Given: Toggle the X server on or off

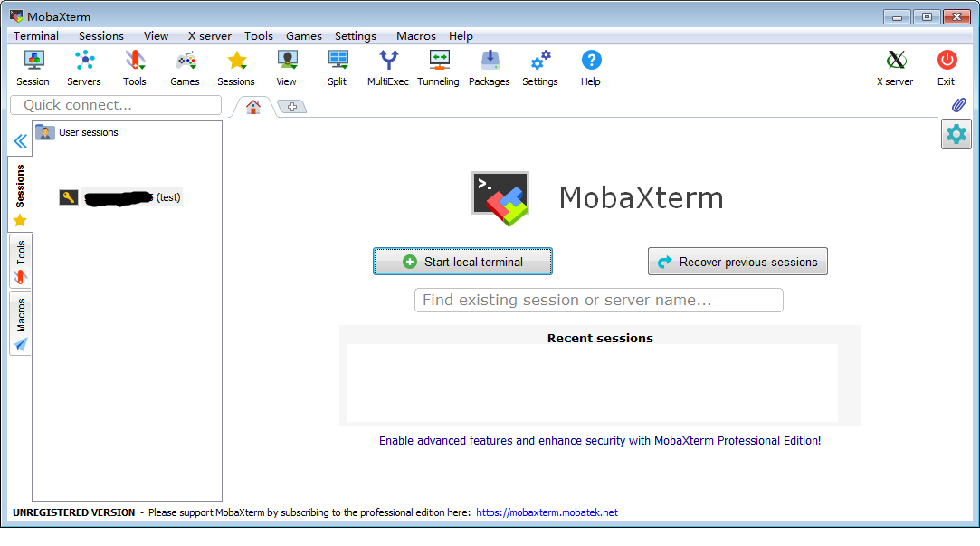Looking at the screenshot, I should (x=894, y=63).
